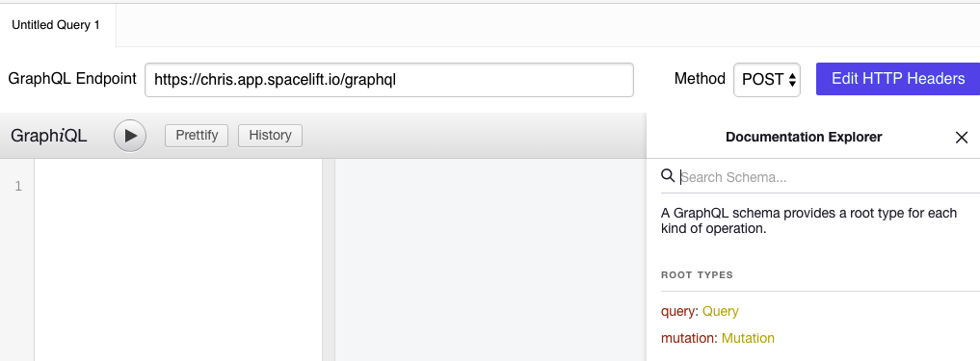This screenshot has height=361, width=980.
Task: Click the divider between editor and results
Action: pyautogui.click(x=329, y=259)
